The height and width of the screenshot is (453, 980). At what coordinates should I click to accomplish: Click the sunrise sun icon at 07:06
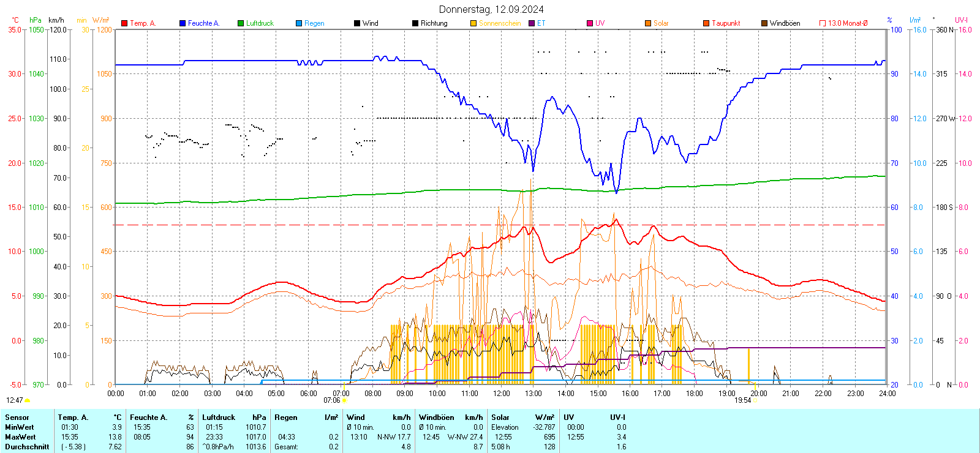click(x=344, y=400)
